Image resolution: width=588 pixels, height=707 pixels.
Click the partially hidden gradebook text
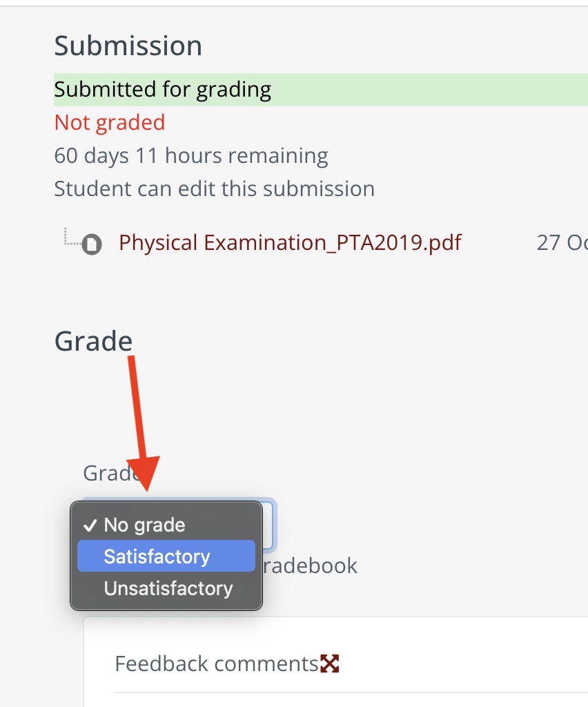[311, 566]
